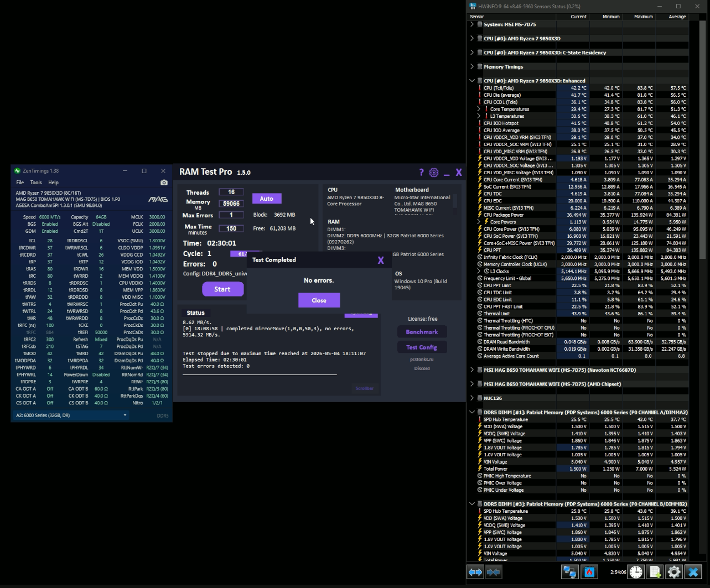710x588 pixels.
Task: Collapse the CPU Enhanced sensor group
Action: pos(472,81)
